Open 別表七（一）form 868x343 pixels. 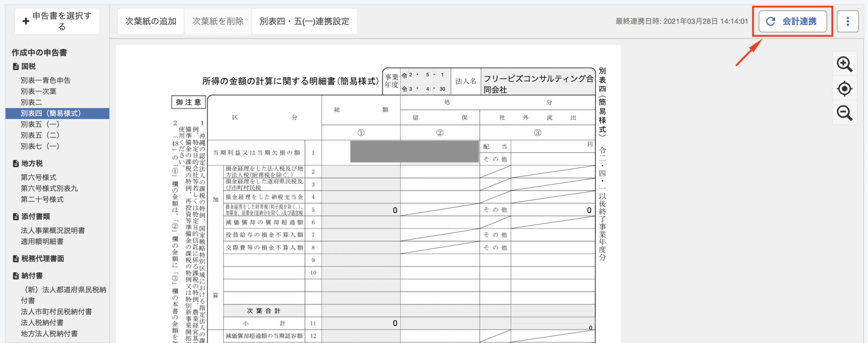40,146
